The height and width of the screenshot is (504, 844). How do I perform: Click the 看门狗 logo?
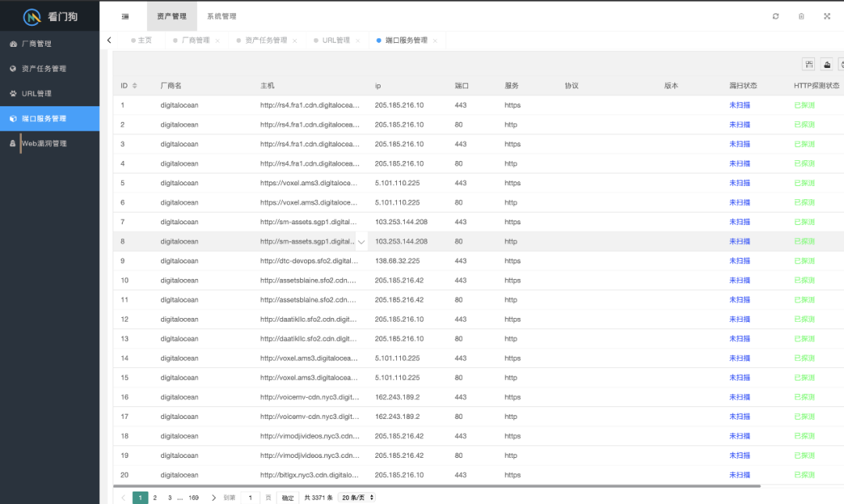50,16
